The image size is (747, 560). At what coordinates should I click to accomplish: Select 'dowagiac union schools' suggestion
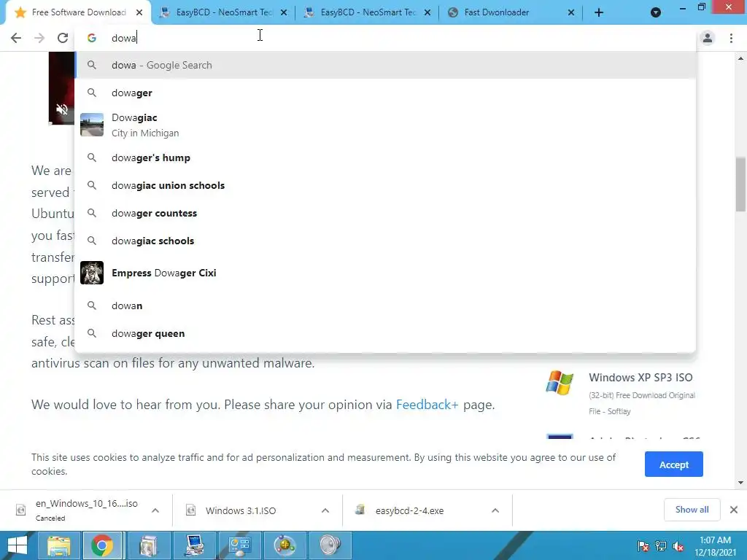[x=385, y=185]
